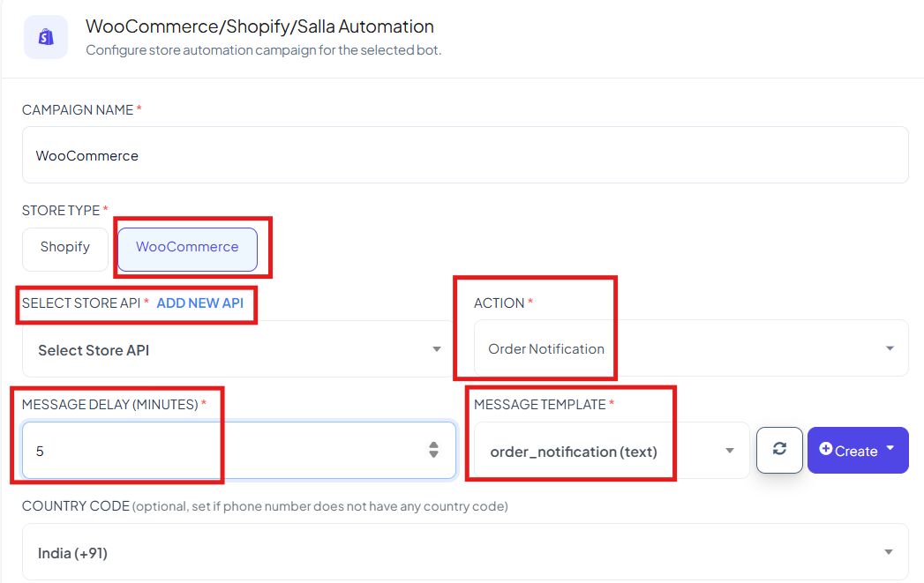Expand the Action dropdown arrow

[x=890, y=348]
